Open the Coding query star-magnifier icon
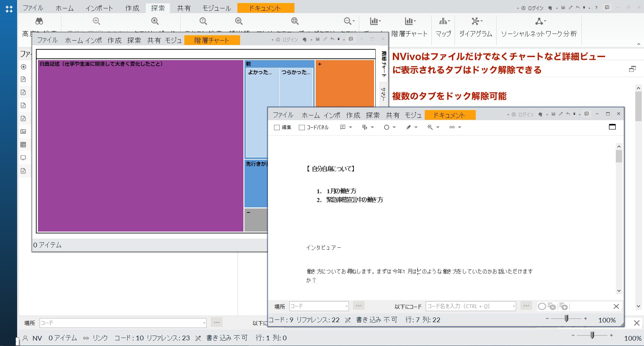The width and height of the screenshot is (644, 346). tap(155, 21)
